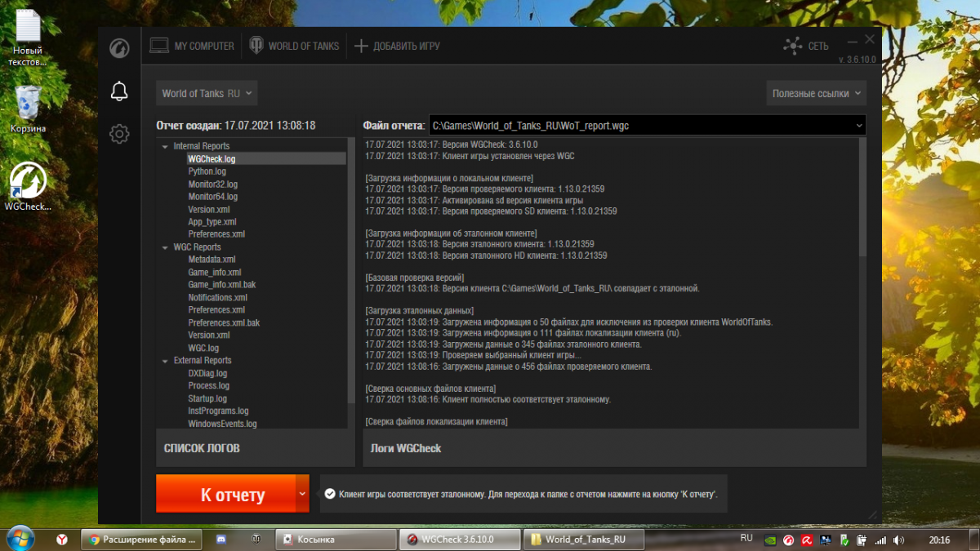Viewport: 980px width, 551px height.
Task: Select WGCheck.log in the log list
Action: [212, 159]
